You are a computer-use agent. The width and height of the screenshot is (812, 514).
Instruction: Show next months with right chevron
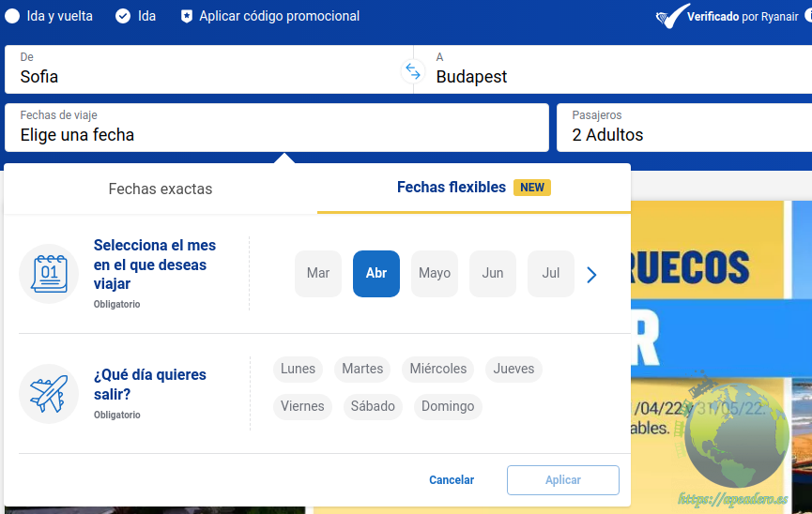[591, 274]
